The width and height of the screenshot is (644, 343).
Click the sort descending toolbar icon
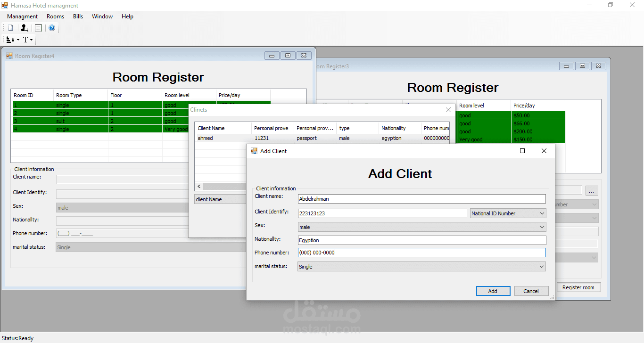tap(10, 40)
